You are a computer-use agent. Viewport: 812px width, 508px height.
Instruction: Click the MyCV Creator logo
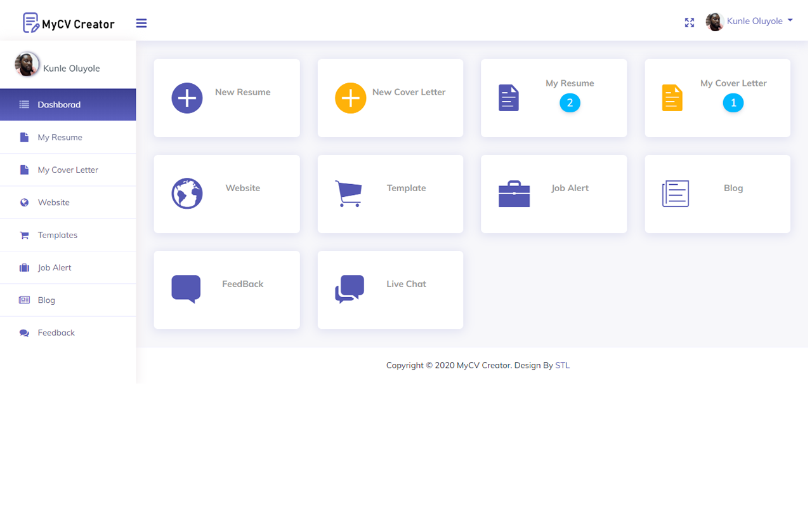tap(69, 23)
